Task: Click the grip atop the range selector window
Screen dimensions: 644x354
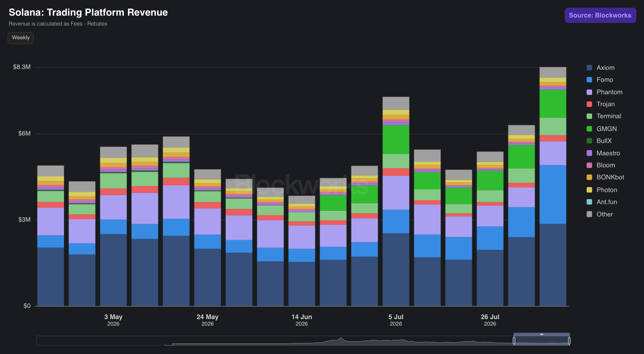Action: point(542,334)
